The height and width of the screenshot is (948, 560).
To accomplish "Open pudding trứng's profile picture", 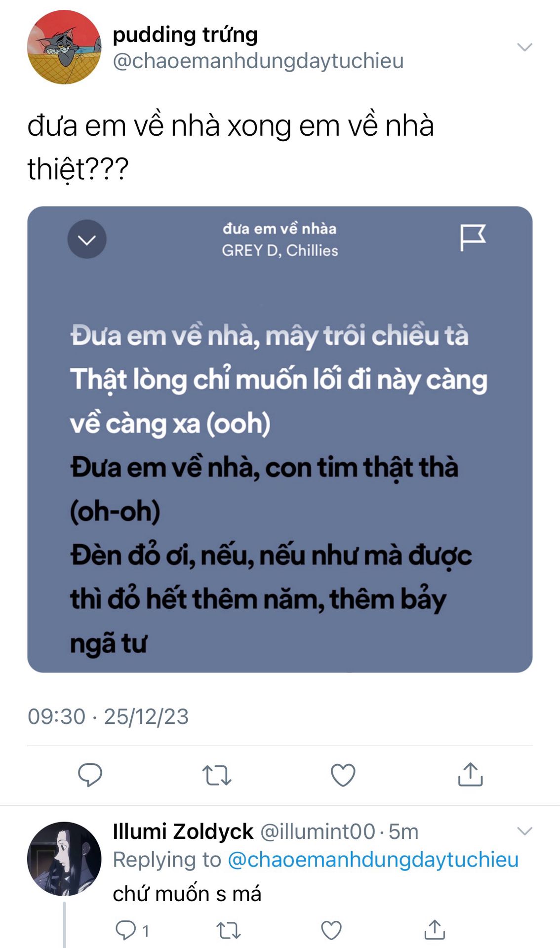I will (64, 47).
